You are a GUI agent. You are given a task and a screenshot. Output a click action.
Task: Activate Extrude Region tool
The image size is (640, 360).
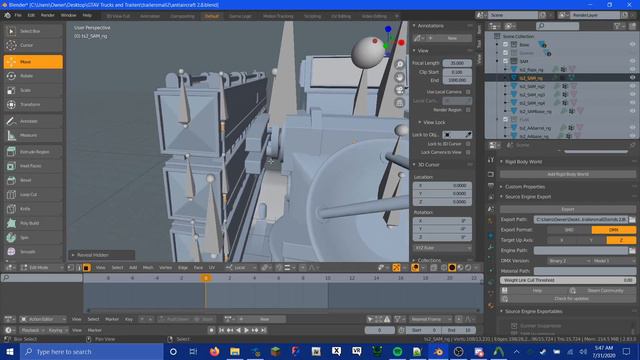[x=33, y=152]
